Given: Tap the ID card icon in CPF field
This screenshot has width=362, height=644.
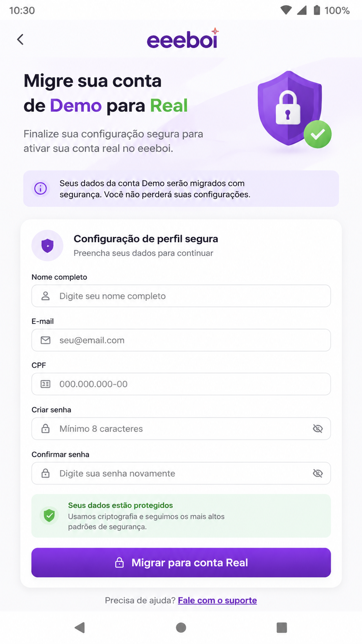Looking at the screenshot, I should (45, 384).
